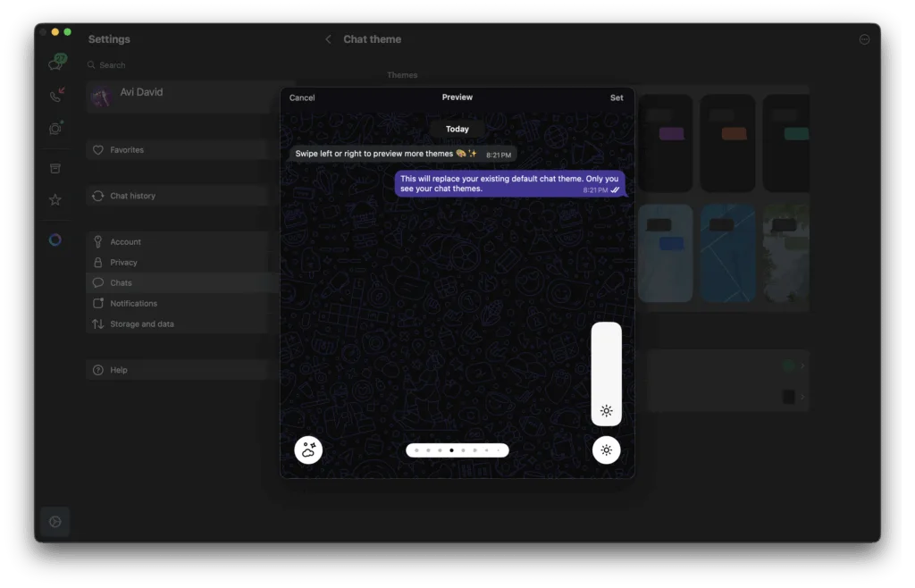Click the question mark icon beside Help

tap(98, 370)
